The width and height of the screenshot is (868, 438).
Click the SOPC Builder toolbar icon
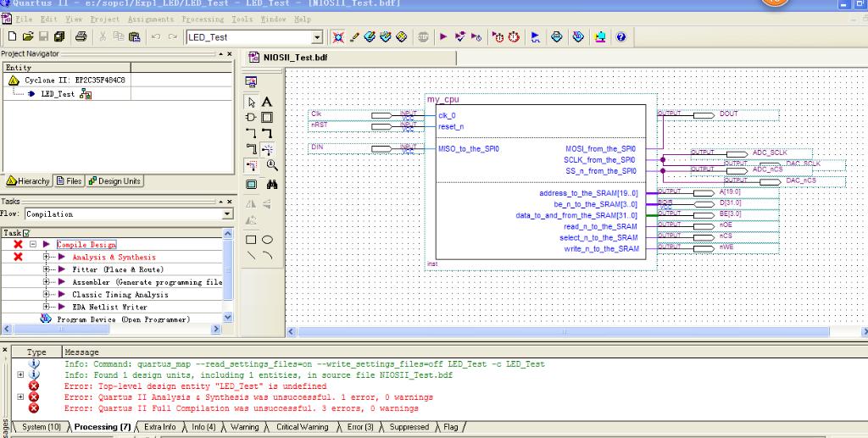(x=600, y=37)
